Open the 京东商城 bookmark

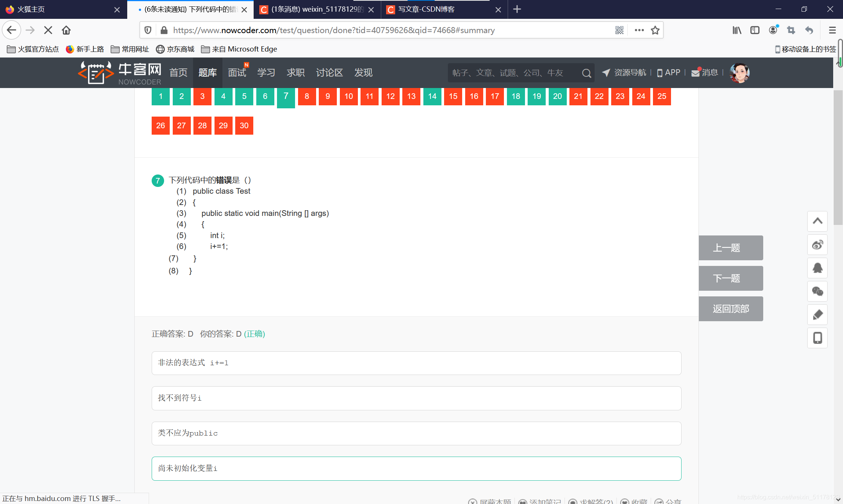pyautogui.click(x=175, y=49)
